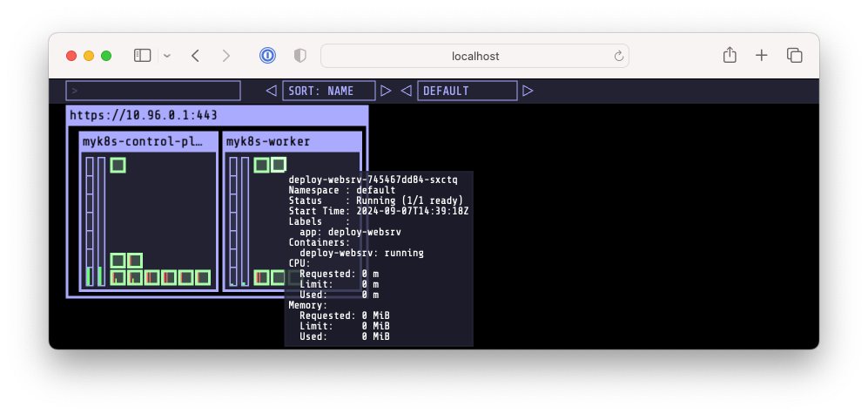Open a new tab with plus icon
Screen dimensions: 868x414
762,56
